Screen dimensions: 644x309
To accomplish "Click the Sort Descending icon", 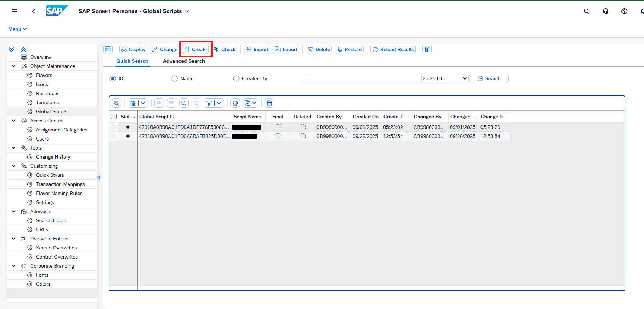I will (x=172, y=103).
